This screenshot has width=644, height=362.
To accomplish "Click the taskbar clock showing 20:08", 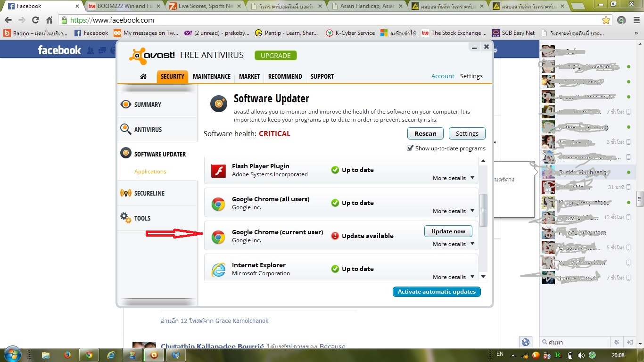I will click(x=618, y=355).
